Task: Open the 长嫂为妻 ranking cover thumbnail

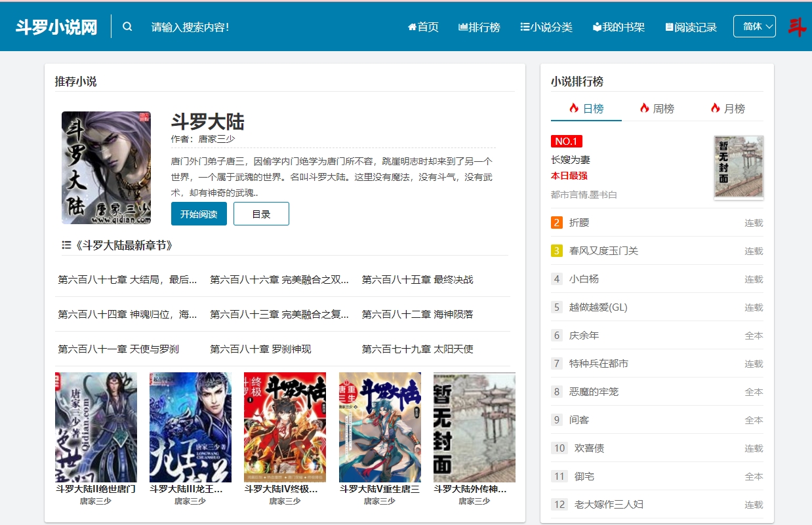Action: click(x=739, y=168)
